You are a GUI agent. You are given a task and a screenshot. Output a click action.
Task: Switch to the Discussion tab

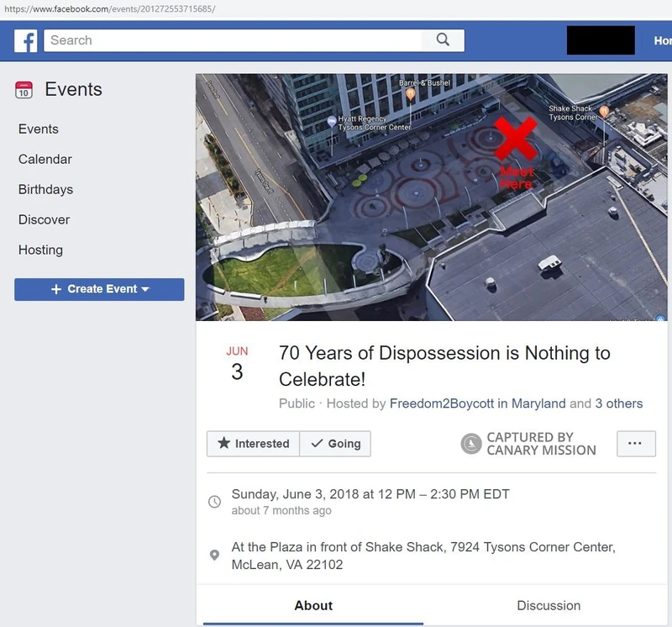pos(548,605)
